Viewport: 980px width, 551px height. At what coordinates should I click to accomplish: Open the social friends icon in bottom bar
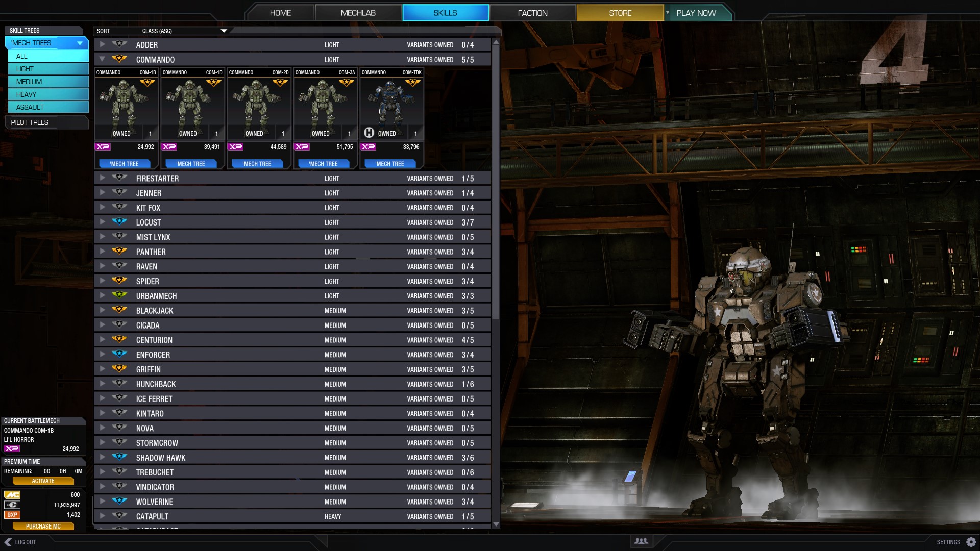click(x=641, y=541)
